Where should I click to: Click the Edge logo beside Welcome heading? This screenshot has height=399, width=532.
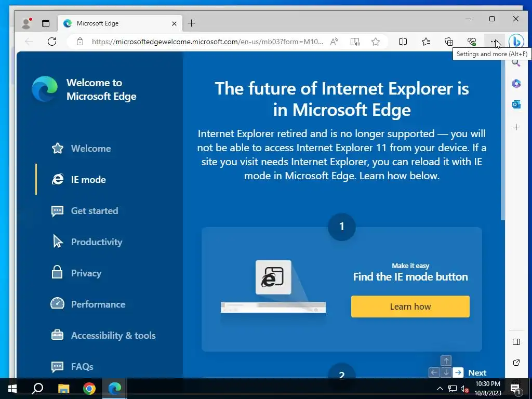pos(45,89)
